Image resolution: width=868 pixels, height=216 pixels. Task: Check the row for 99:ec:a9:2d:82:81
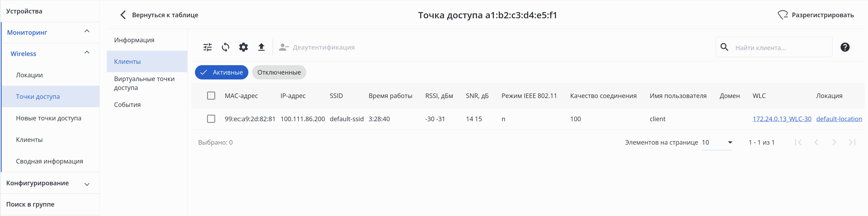(x=211, y=119)
